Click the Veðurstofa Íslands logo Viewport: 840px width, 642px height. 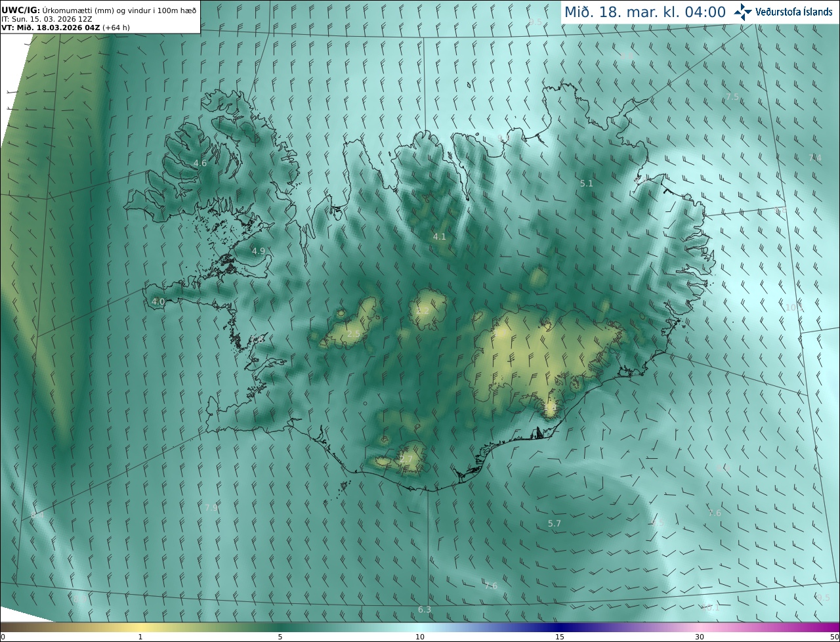[x=783, y=12]
